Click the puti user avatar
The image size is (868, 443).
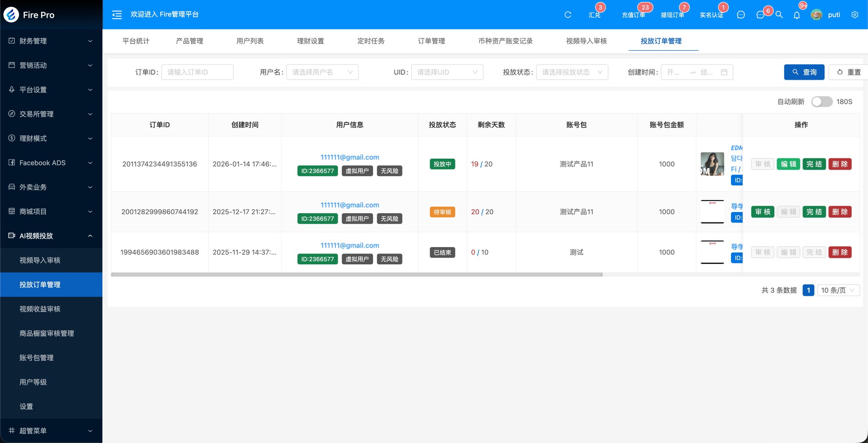coord(816,15)
